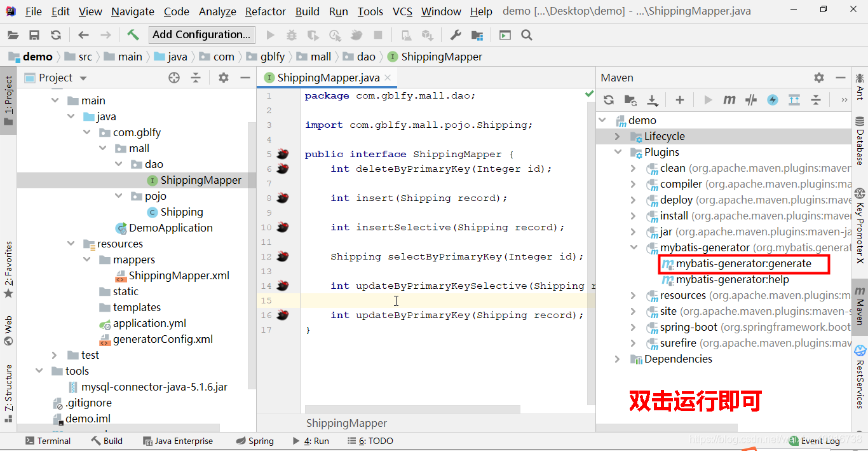Toggle Maven skip tests mode
Image resolution: width=868 pixels, height=451 pixels.
coord(773,100)
